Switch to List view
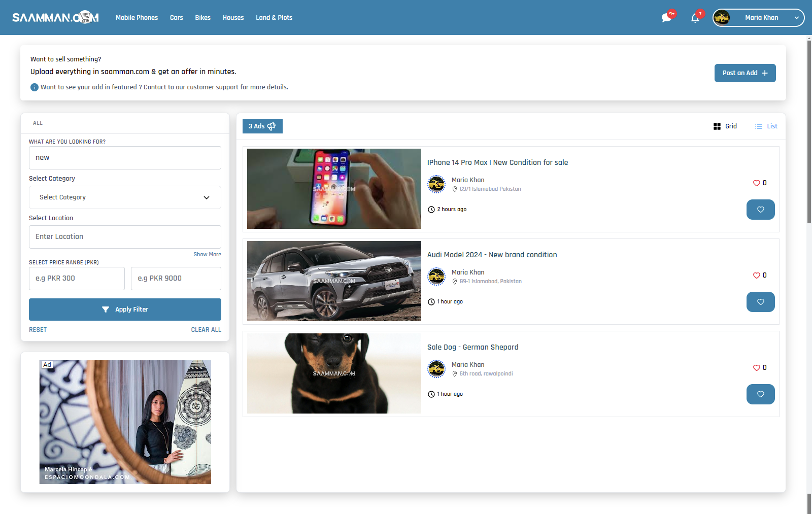Image resolution: width=812 pixels, height=514 pixels. pos(766,126)
